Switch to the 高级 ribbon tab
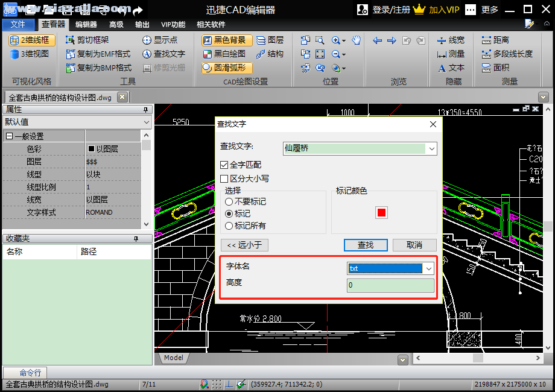Screen dimensions: 555x392 click(116, 24)
